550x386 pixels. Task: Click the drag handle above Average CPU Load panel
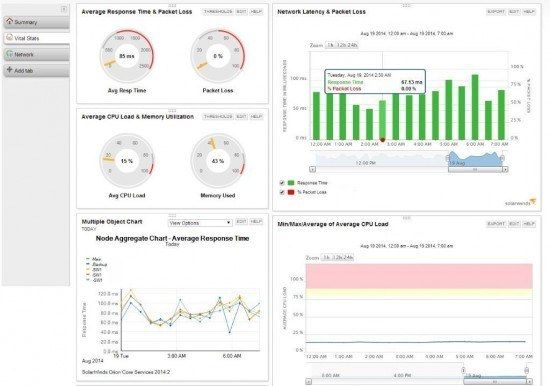pyautogui.click(x=172, y=111)
